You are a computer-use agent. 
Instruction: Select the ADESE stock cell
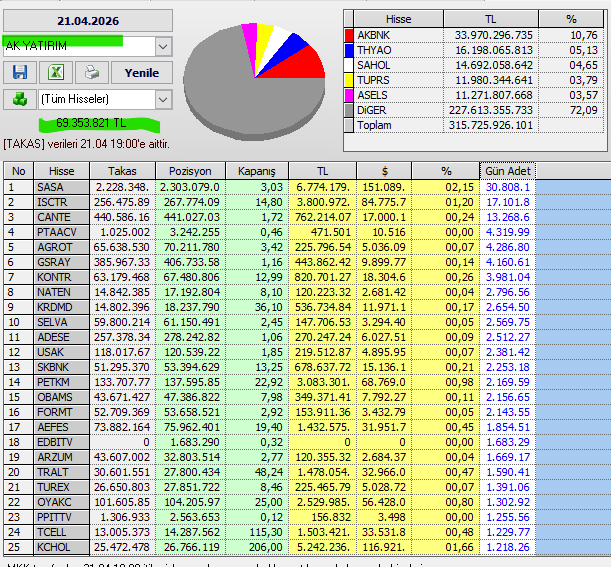pyautogui.click(x=62, y=337)
